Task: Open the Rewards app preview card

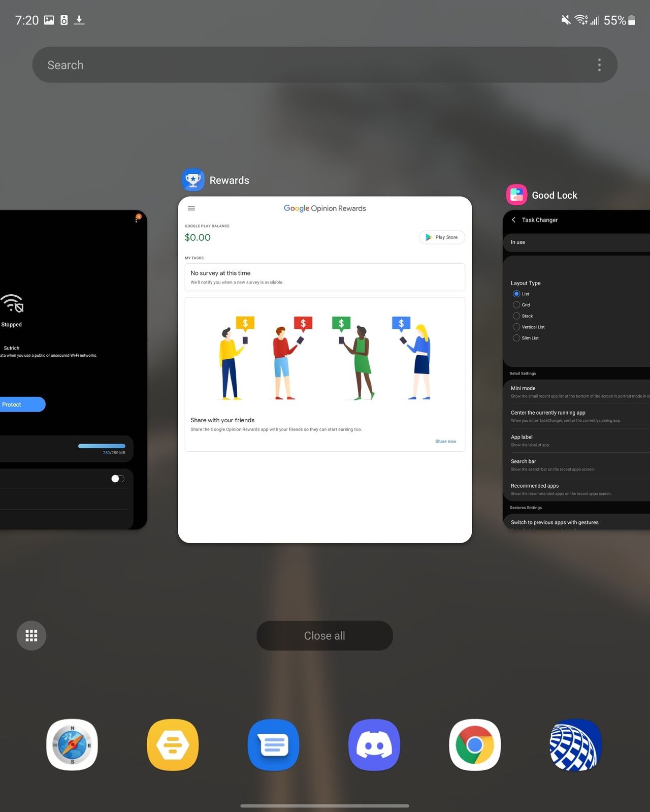Action: [325, 370]
